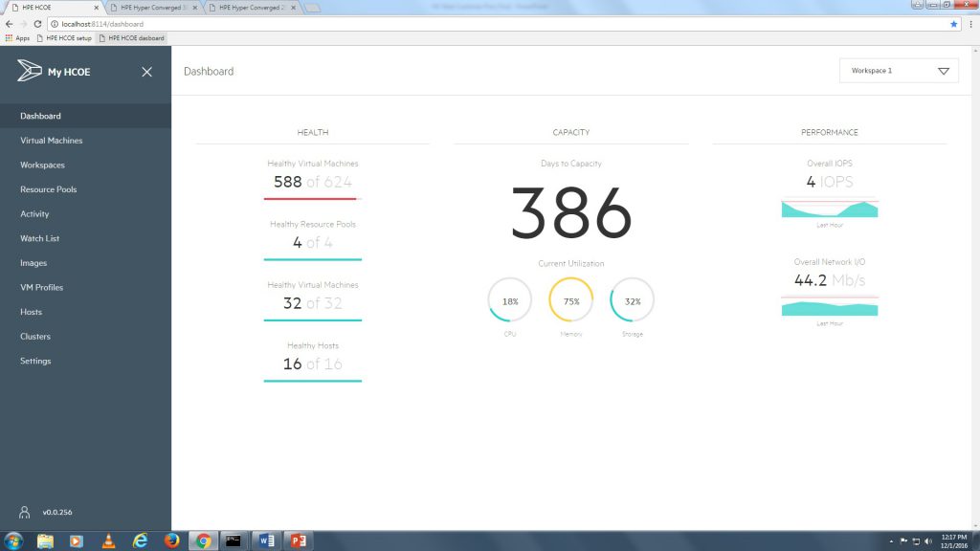This screenshot has width=980, height=551.
Task: Click the 18% CPU utilization gauge
Action: pos(510,300)
